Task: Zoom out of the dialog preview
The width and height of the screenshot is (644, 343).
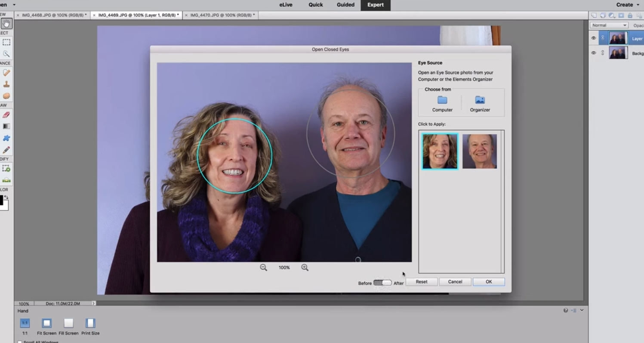Action: point(263,268)
